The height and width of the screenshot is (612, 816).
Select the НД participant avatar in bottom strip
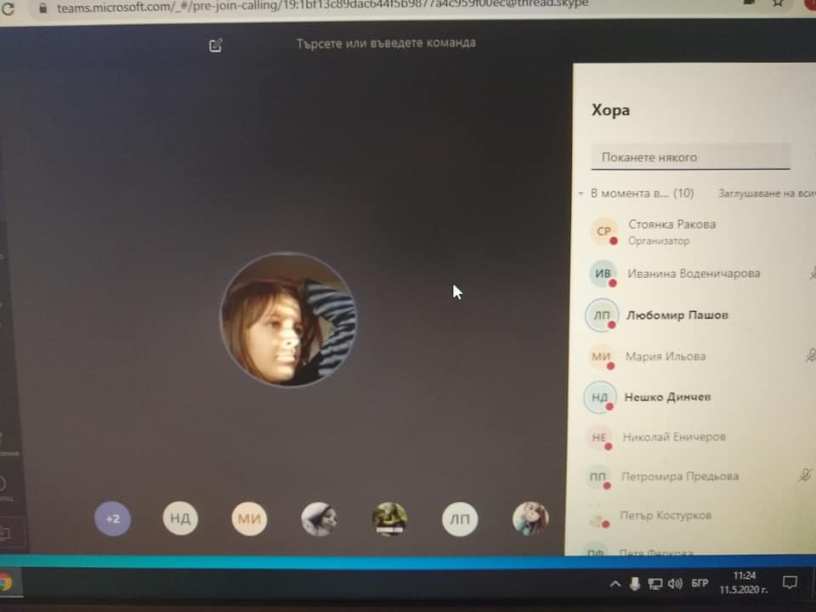[x=180, y=518]
